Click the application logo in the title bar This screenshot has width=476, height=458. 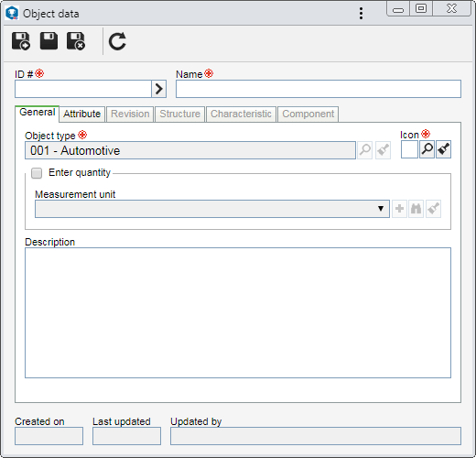click(x=12, y=14)
